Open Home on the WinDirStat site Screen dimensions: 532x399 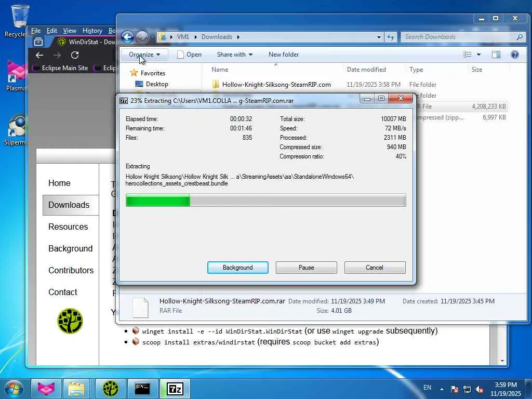point(59,183)
